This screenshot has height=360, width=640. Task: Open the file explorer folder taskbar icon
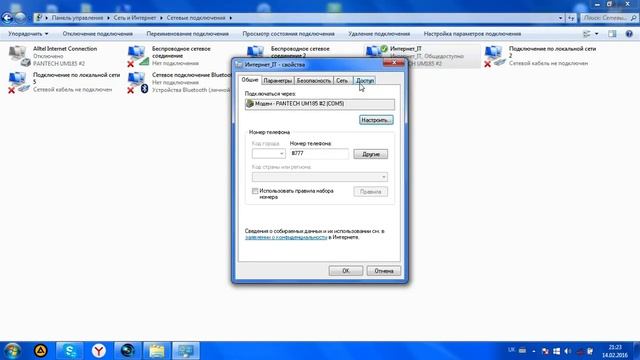pyautogui.click(x=156, y=351)
